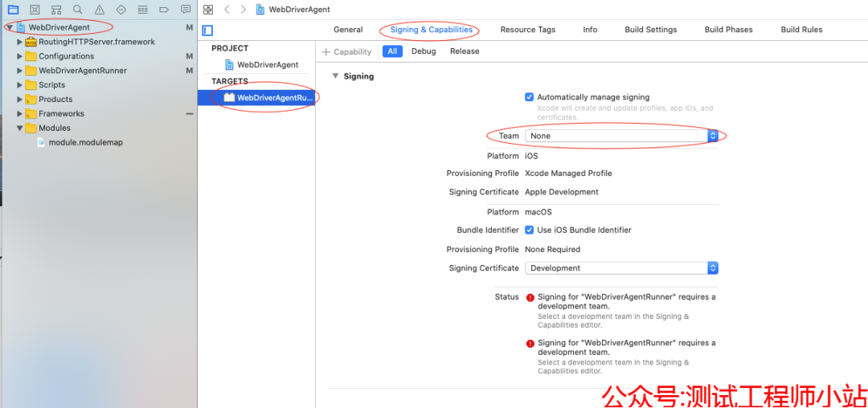The width and height of the screenshot is (868, 408).
Task: Select the All configuration filter
Action: 392,51
